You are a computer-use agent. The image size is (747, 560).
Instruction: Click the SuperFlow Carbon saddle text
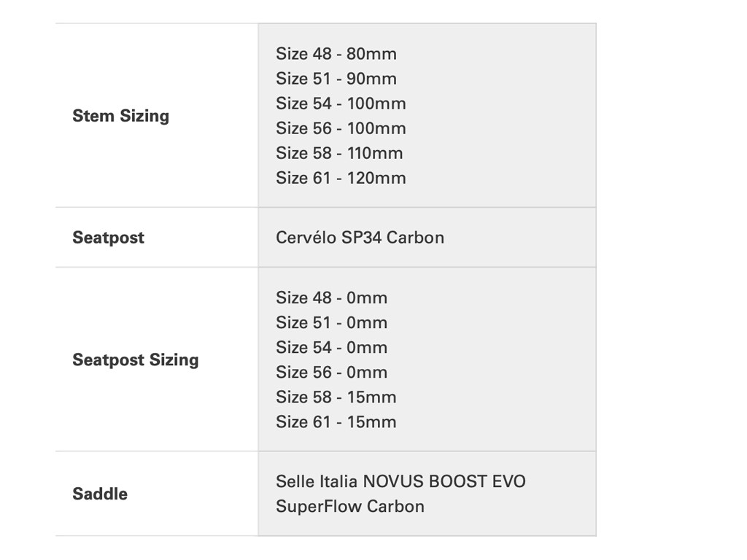click(349, 507)
